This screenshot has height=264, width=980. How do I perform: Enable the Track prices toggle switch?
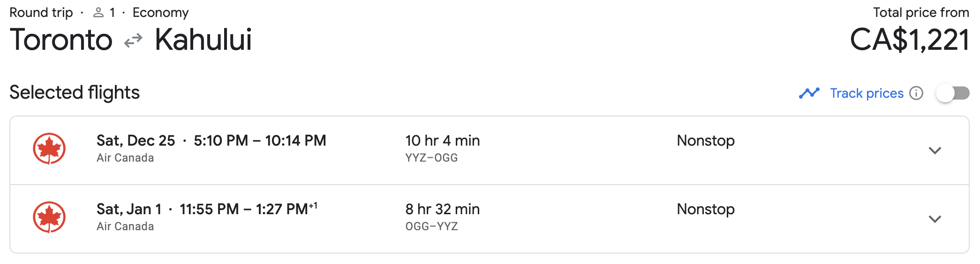[x=952, y=93]
